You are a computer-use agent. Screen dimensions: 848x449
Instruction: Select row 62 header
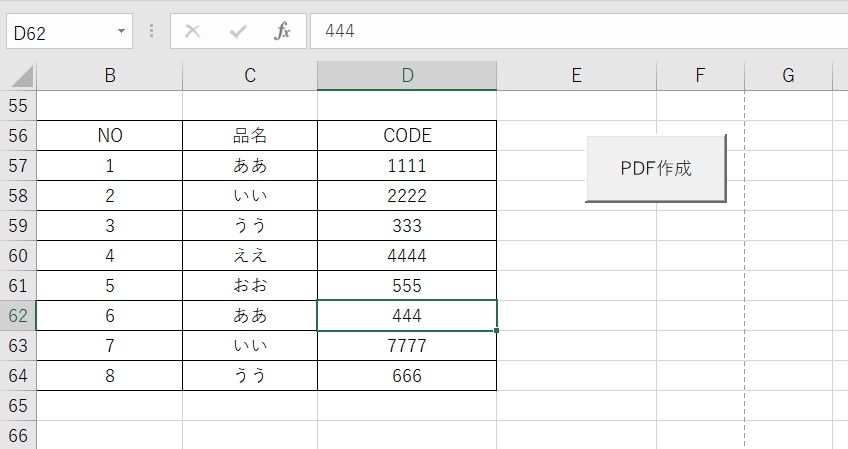click(x=18, y=315)
